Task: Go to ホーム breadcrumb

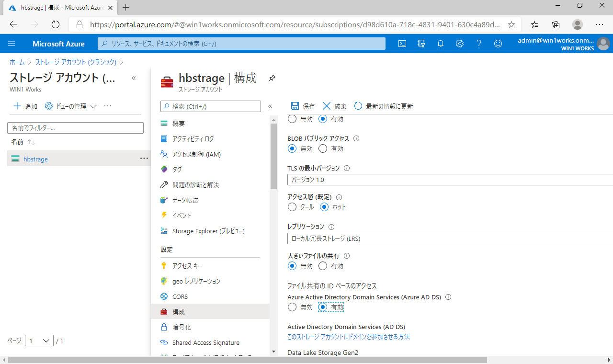Action: point(17,62)
